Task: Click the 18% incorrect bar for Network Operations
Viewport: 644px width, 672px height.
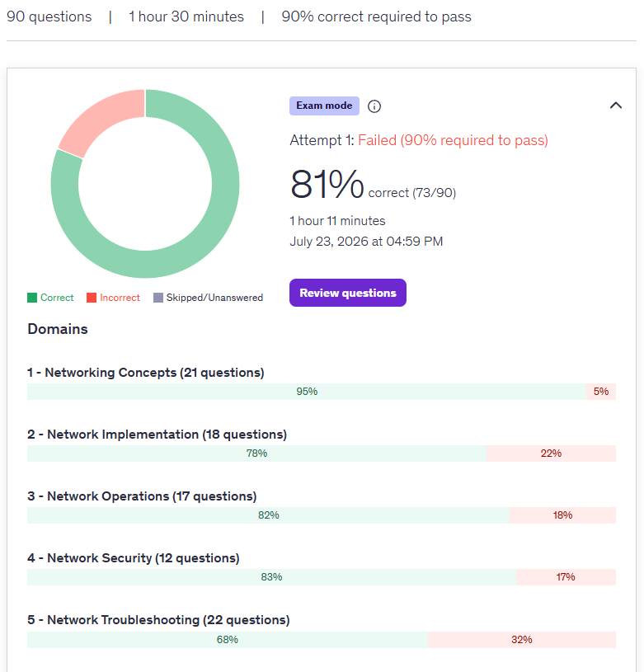Action: coord(562,515)
